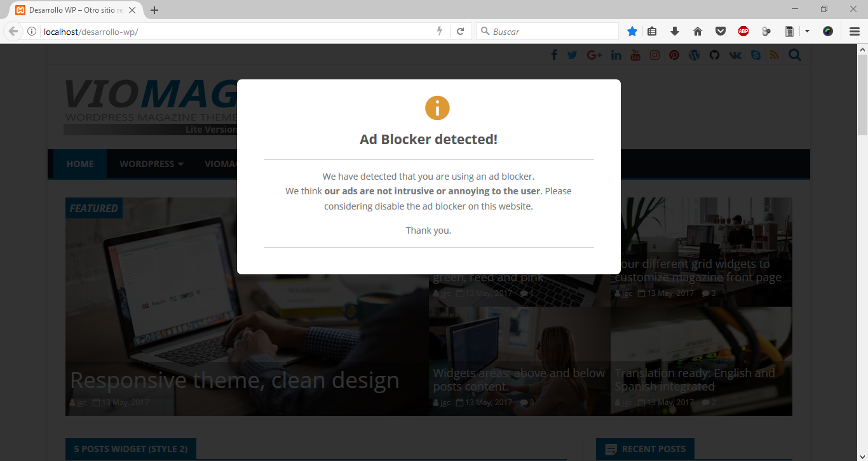Reload the current page
This screenshot has width=868, height=461.
pos(461,31)
